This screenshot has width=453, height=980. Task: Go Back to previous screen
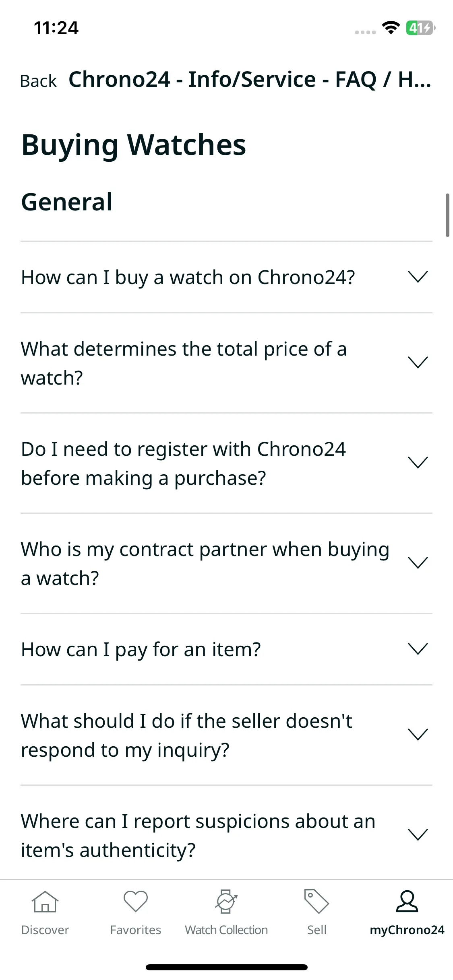pos(38,81)
